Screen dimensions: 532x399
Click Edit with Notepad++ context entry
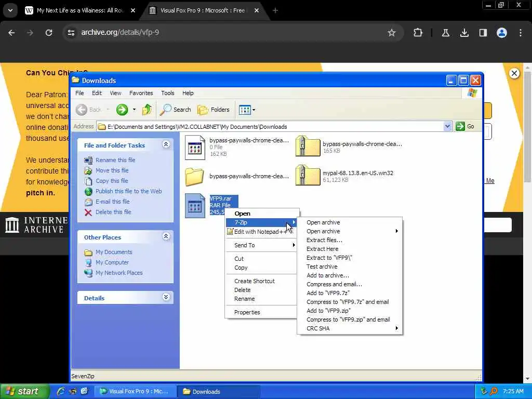(x=261, y=231)
